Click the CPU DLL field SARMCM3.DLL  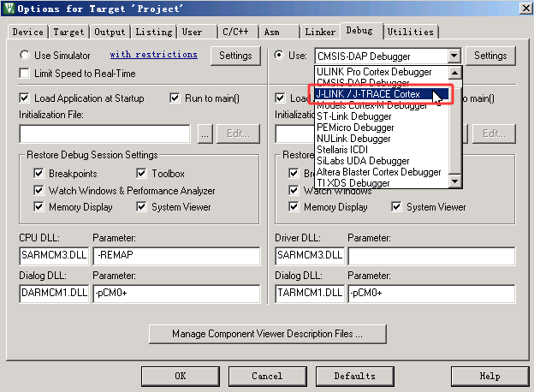(54, 256)
